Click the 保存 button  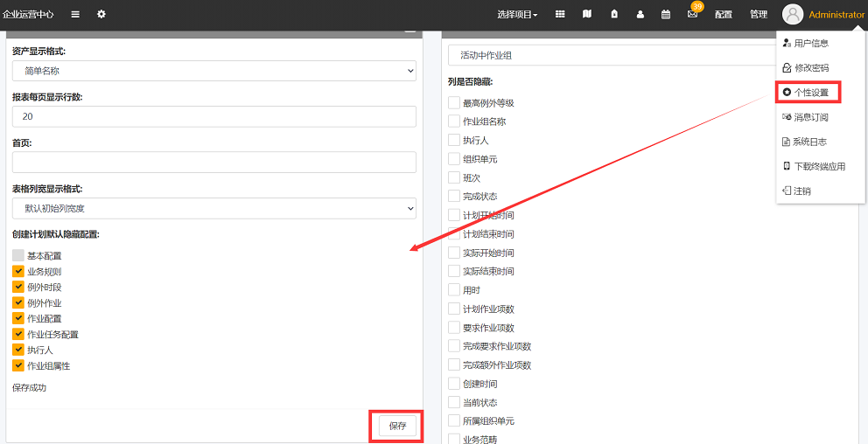[397, 426]
